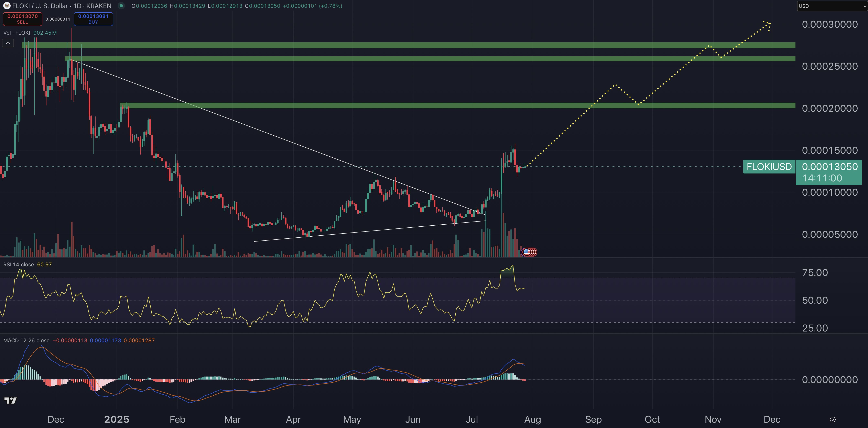Open the USD currency dropdown
The width and height of the screenshot is (868, 428).
(x=832, y=6)
